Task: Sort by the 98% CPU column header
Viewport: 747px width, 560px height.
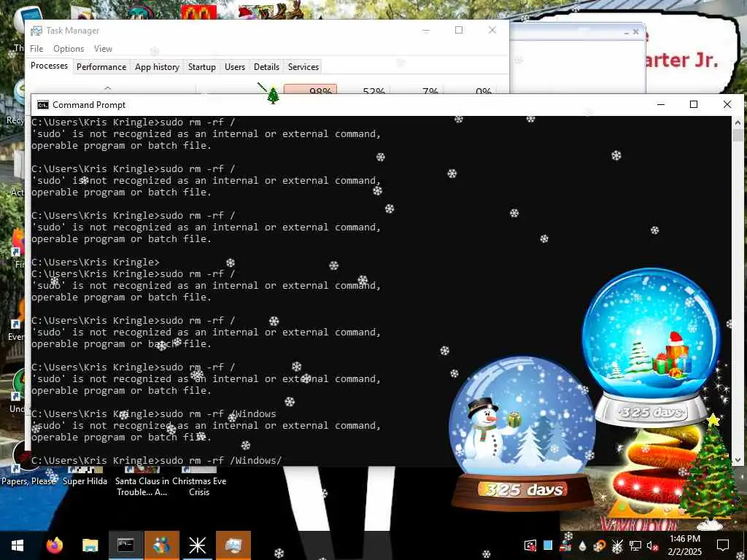Action: (310, 89)
